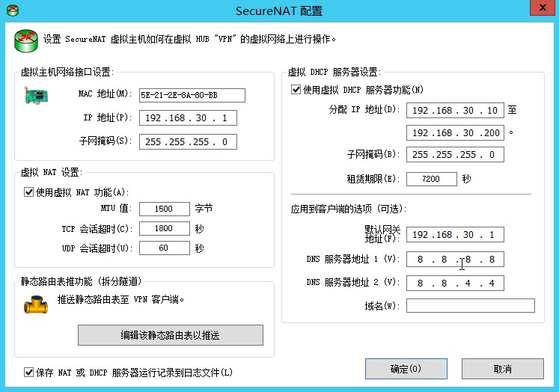Click the empty 域名(W) field
This screenshot has height=392, width=559.
[x=471, y=306]
